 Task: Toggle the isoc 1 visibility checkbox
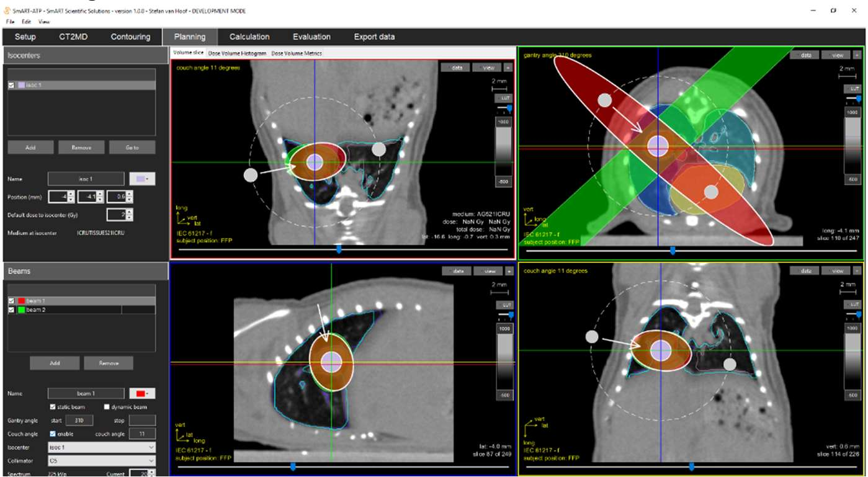pos(11,85)
